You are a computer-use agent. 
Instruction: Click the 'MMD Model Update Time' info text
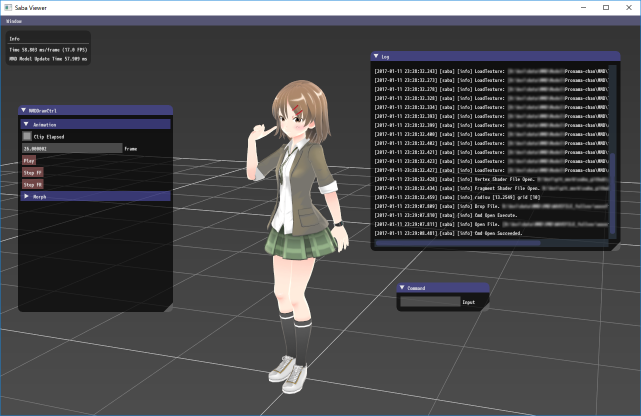click(48, 59)
